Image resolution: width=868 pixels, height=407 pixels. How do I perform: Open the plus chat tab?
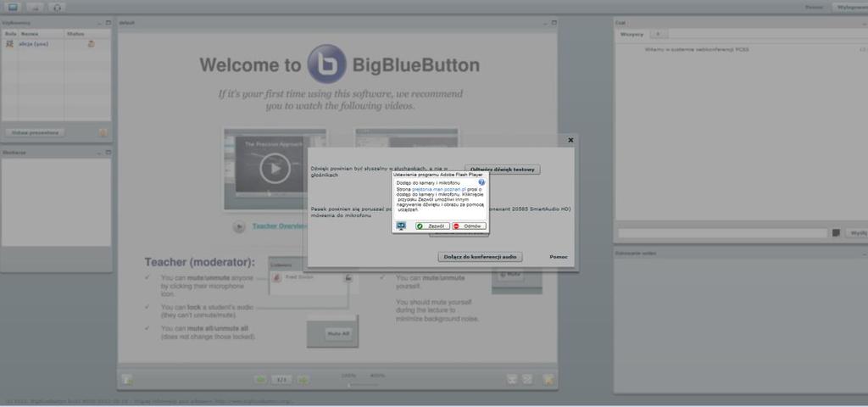(x=658, y=34)
